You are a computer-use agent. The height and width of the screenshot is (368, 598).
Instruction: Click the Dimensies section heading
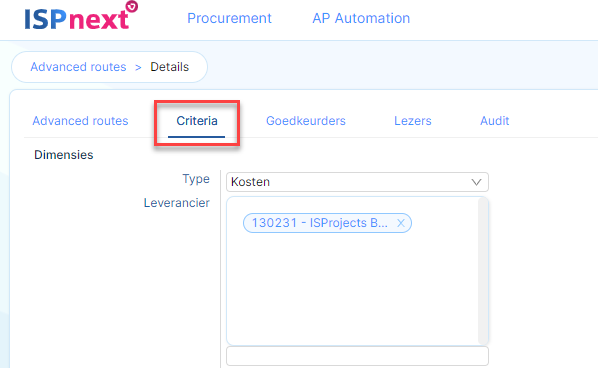(x=64, y=155)
